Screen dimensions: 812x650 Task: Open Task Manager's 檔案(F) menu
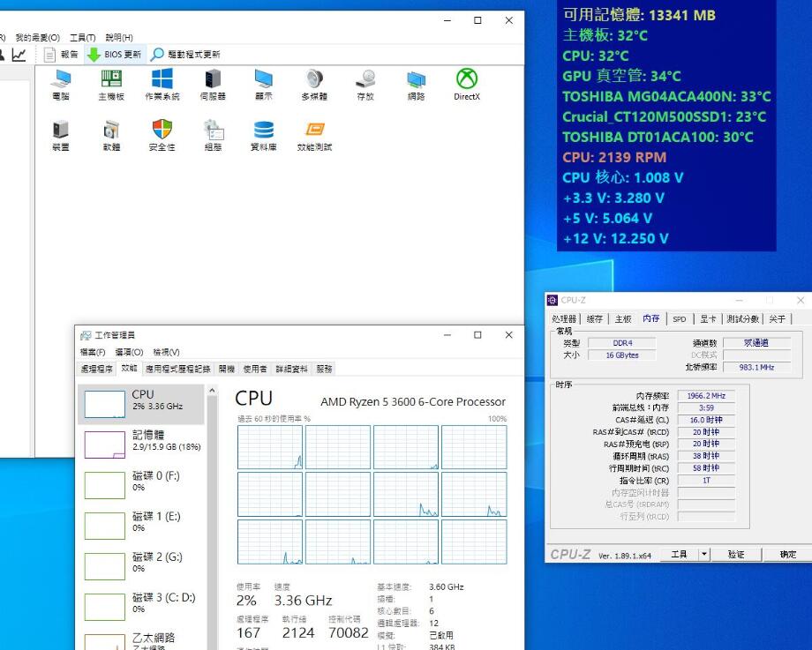[93, 352]
